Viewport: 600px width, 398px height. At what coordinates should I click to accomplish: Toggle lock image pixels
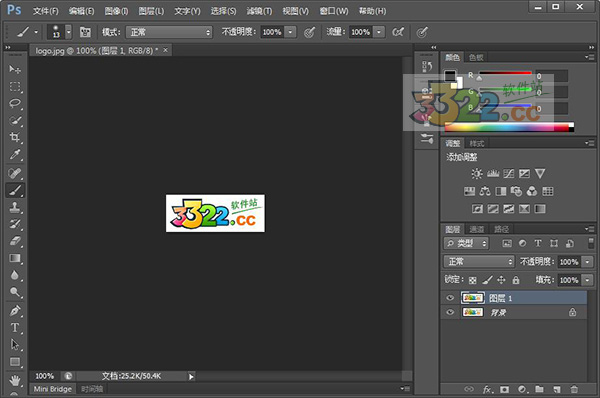pyautogui.click(x=487, y=280)
